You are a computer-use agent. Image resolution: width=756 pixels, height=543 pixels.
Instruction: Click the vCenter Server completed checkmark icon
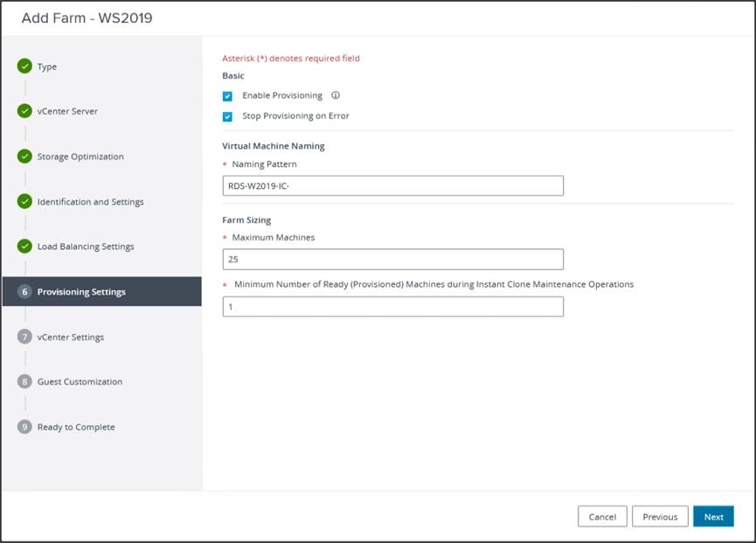point(24,111)
